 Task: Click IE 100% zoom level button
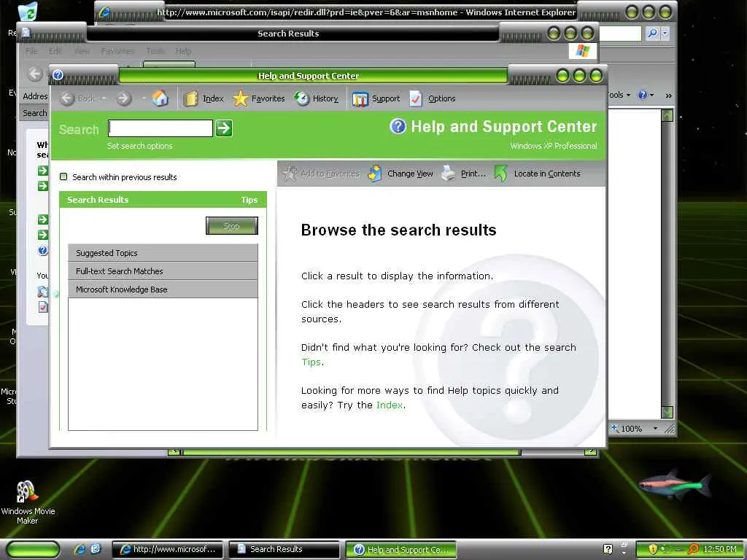[x=632, y=429]
